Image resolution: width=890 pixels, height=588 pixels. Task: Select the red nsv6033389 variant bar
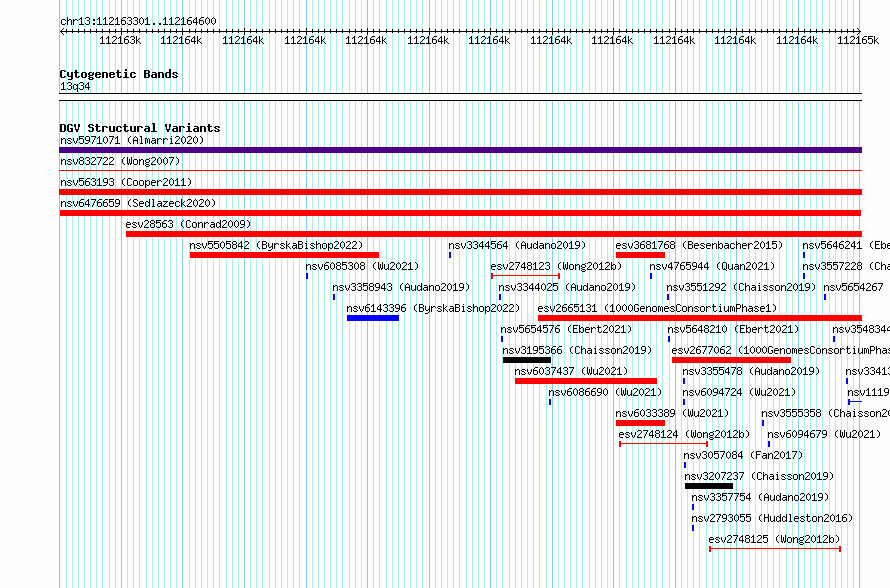640,423
